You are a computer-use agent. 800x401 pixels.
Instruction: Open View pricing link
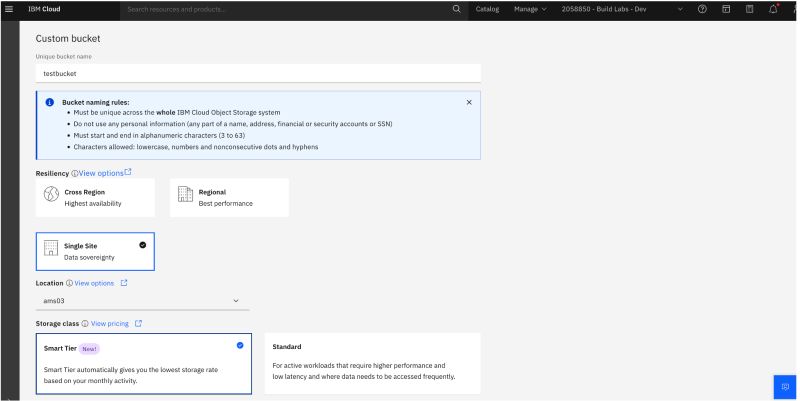tap(110, 323)
